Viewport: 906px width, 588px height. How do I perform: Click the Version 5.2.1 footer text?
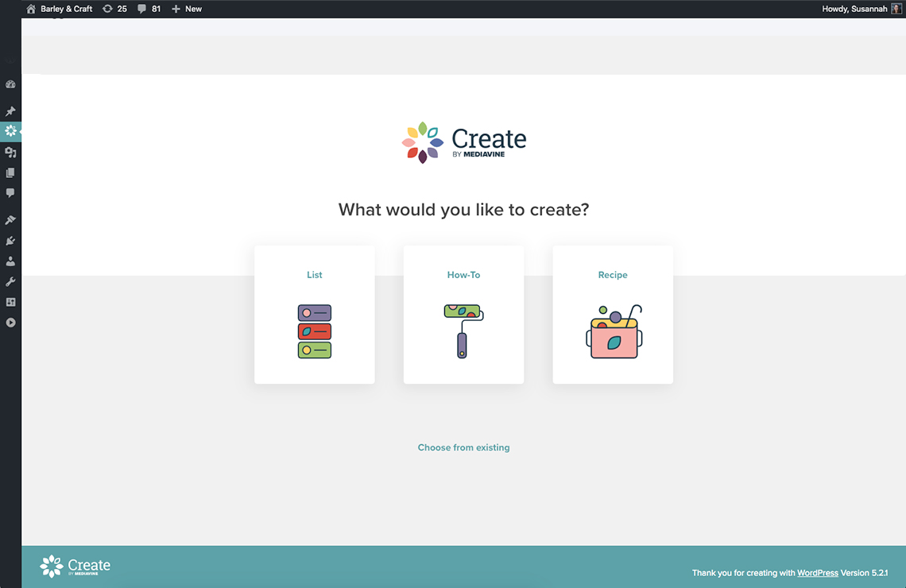(865, 573)
